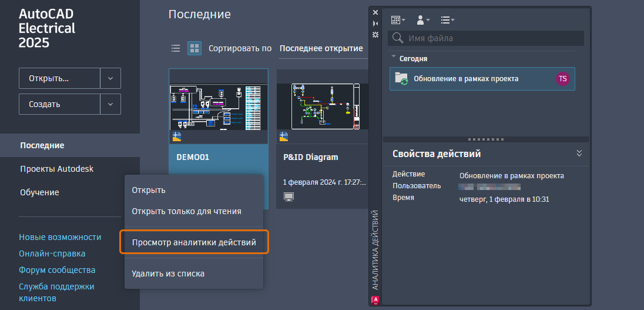Click the TS user avatar
The height and width of the screenshot is (310, 644).
pyautogui.click(x=563, y=78)
